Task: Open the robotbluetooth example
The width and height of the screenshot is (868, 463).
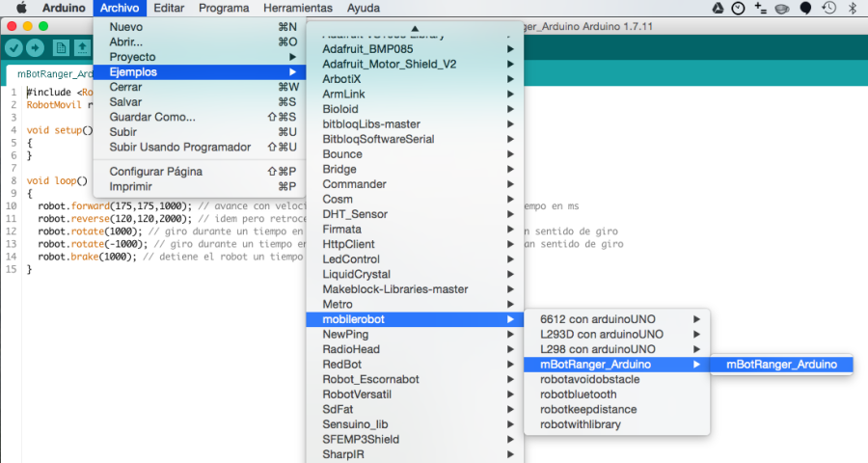Action: pyautogui.click(x=616, y=394)
